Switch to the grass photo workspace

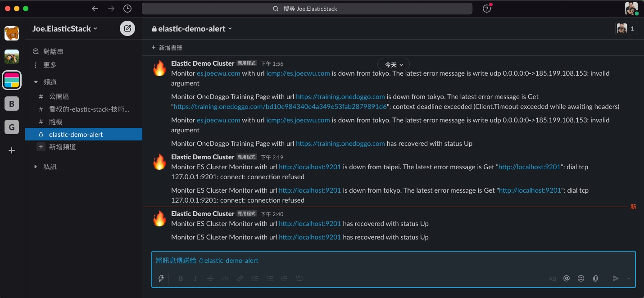(12, 57)
